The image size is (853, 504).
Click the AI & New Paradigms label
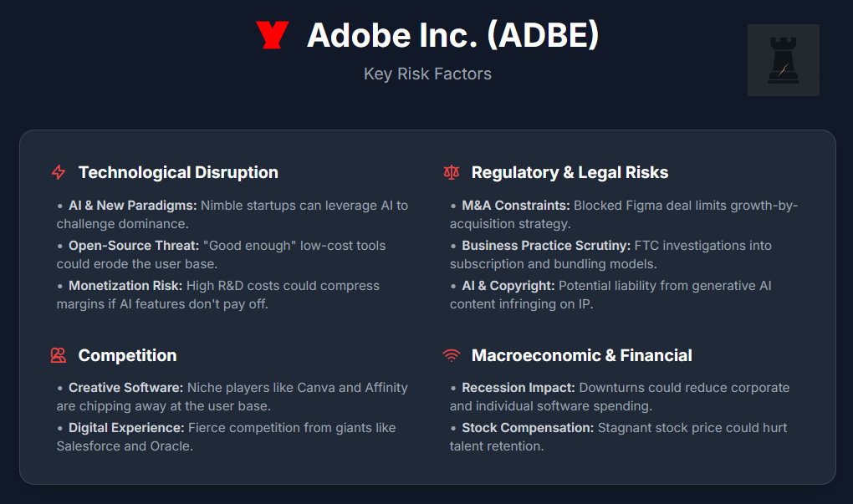132,205
